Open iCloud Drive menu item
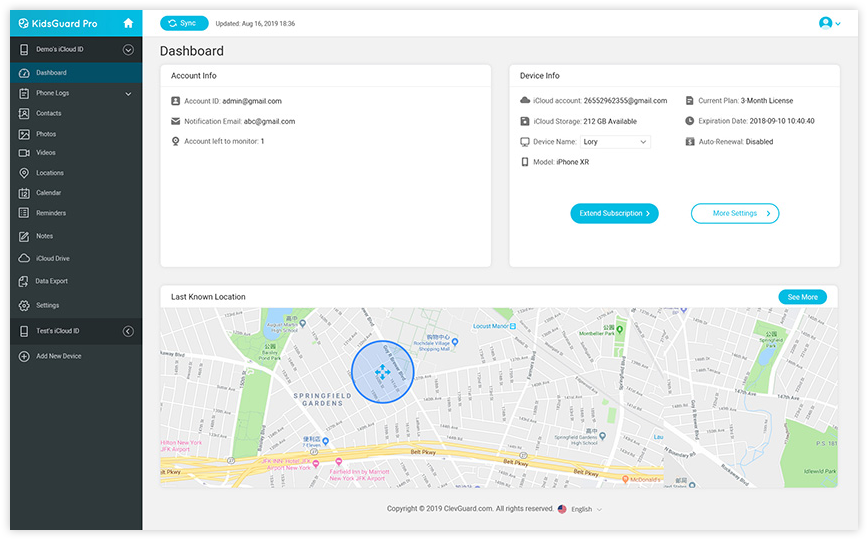Image resolution: width=868 pixels, height=540 pixels. (x=76, y=259)
